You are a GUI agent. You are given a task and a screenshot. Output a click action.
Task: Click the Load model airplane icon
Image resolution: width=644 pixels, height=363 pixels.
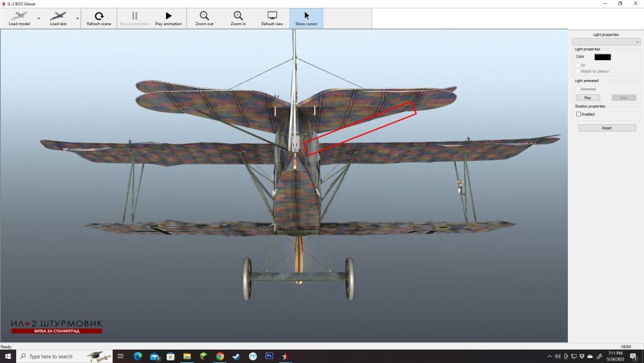point(19,15)
